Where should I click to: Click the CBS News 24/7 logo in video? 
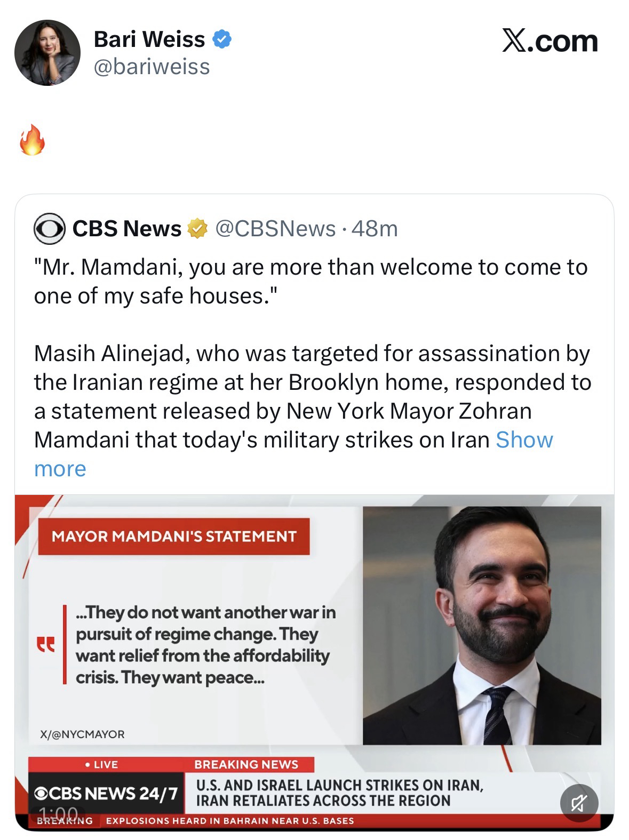(106, 794)
